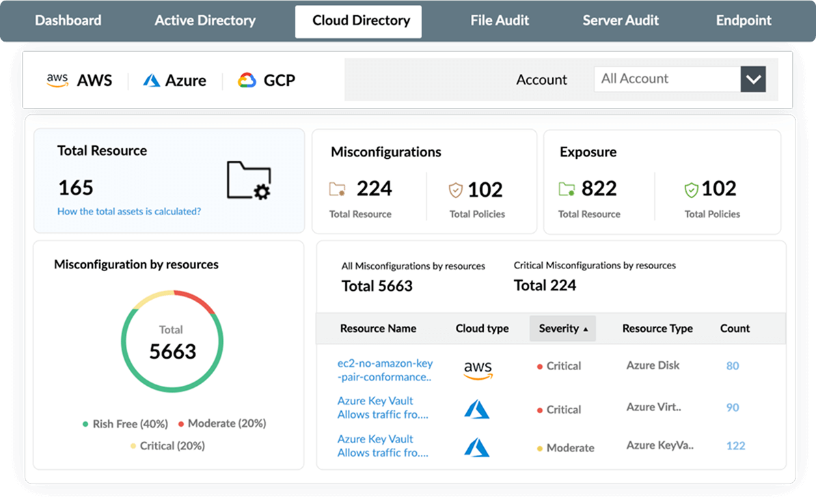Click the green checkmark shield in Exposure card

690,189
